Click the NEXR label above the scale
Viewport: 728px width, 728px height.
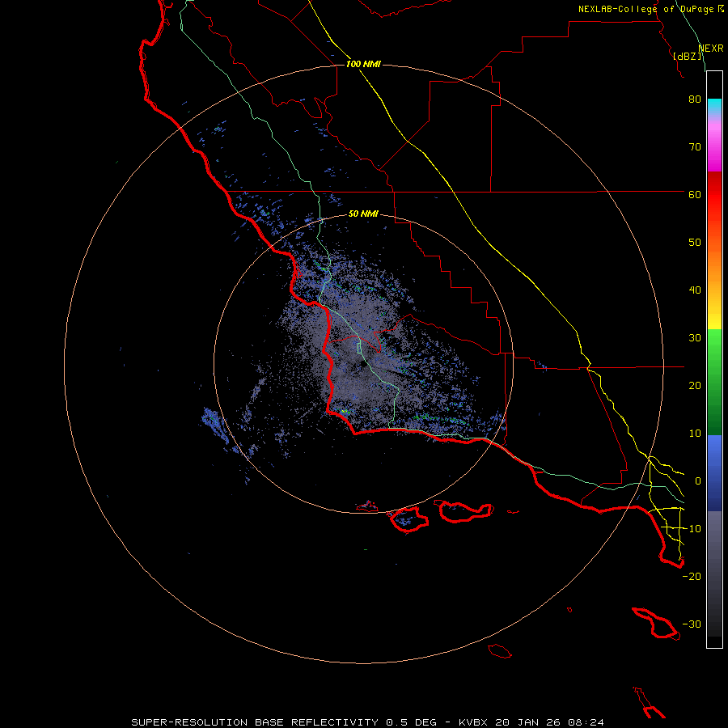click(711, 48)
